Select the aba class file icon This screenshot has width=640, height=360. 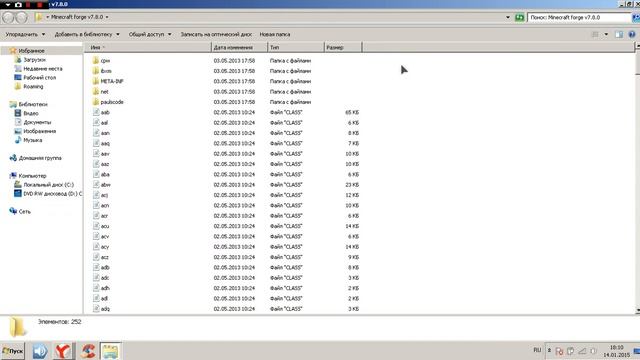96,174
